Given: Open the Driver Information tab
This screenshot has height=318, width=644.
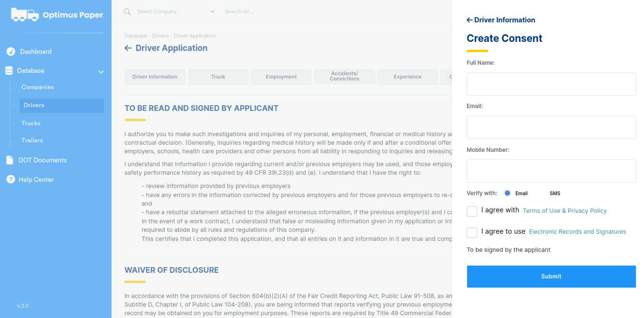Looking at the screenshot, I should (155, 77).
